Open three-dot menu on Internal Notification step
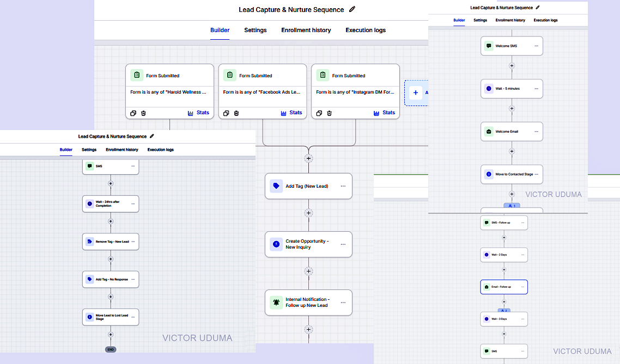Screen dimensions: 620x364 pos(343,303)
